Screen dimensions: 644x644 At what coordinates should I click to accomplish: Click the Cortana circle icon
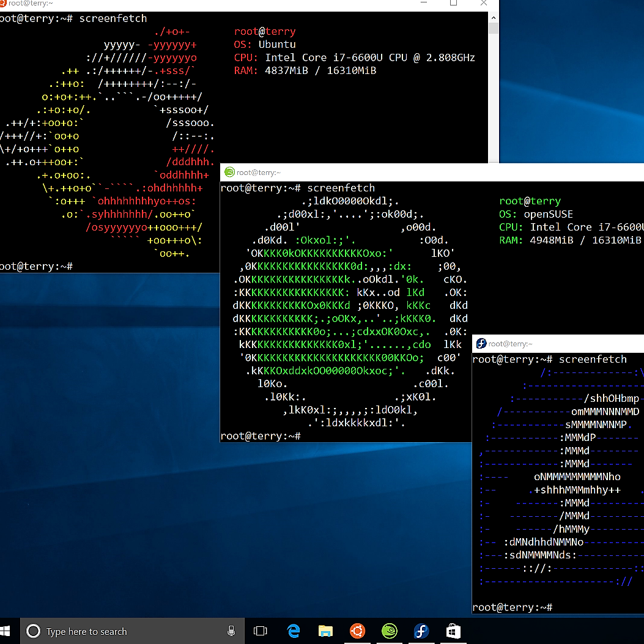(33, 631)
